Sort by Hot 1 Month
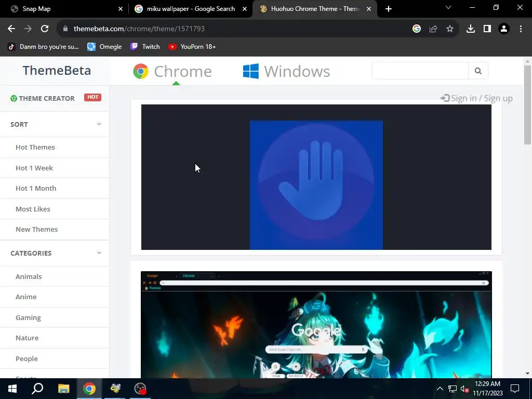The width and height of the screenshot is (532, 399). coord(36,188)
